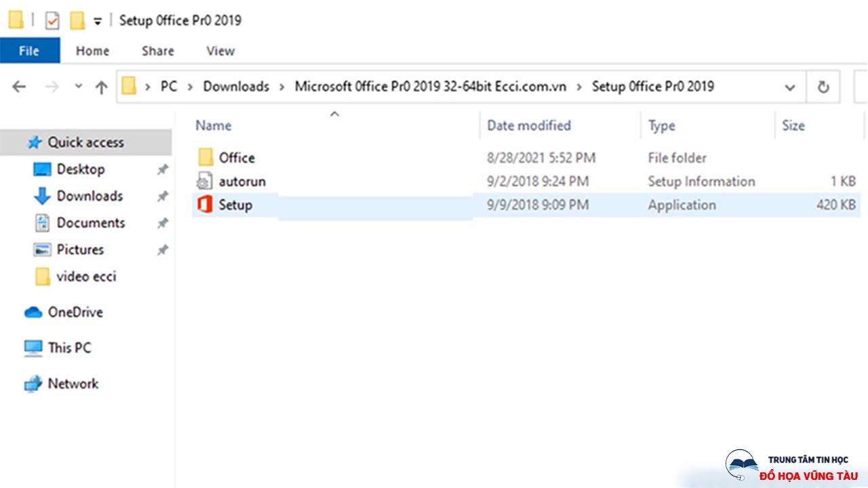Open Desktop in navigation pane

81,169
